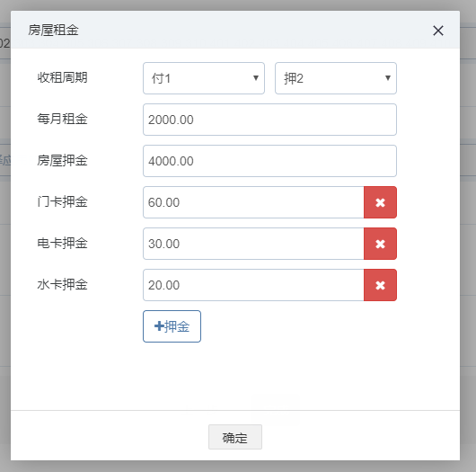Click the arrow on the 付1 select box
476x472 pixels.
pos(256,78)
